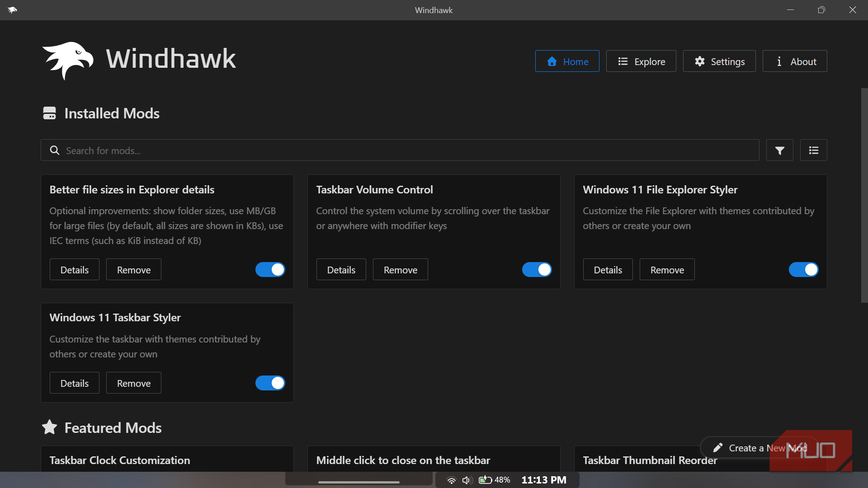Open Details for File Explorer Styler
Image resolution: width=868 pixels, height=488 pixels.
click(x=608, y=270)
